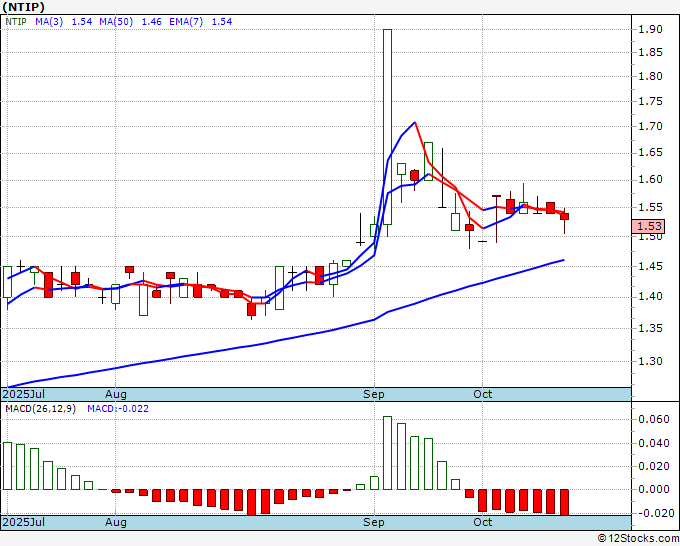
Task: Click the Aug label on price chart axis
Action: pyautogui.click(x=116, y=394)
